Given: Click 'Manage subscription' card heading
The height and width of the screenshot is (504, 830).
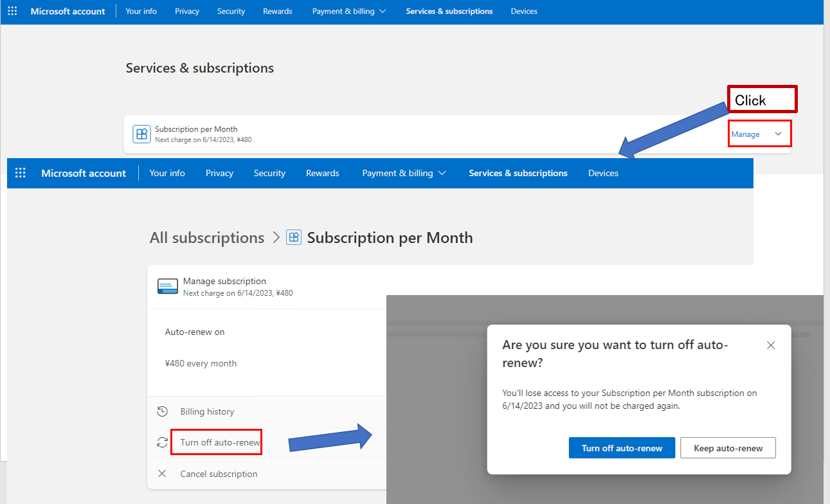Looking at the screenshot, I should (x=224, y=281).
